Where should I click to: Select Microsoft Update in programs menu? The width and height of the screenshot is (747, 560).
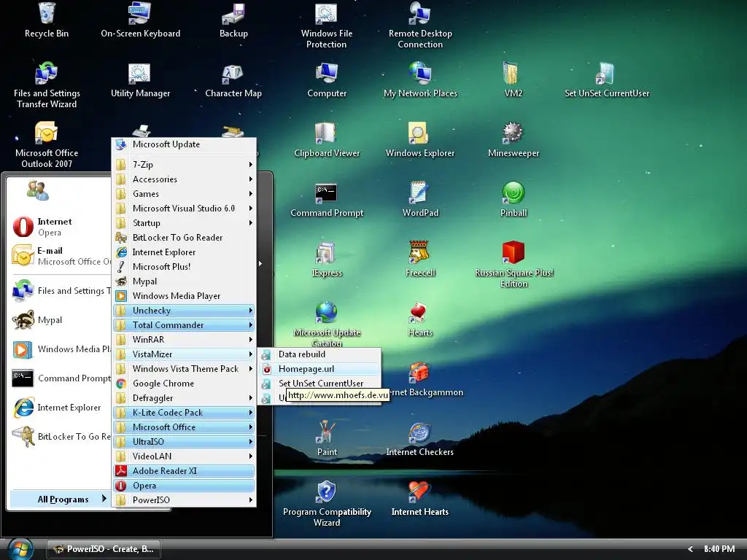coord(184,144)
